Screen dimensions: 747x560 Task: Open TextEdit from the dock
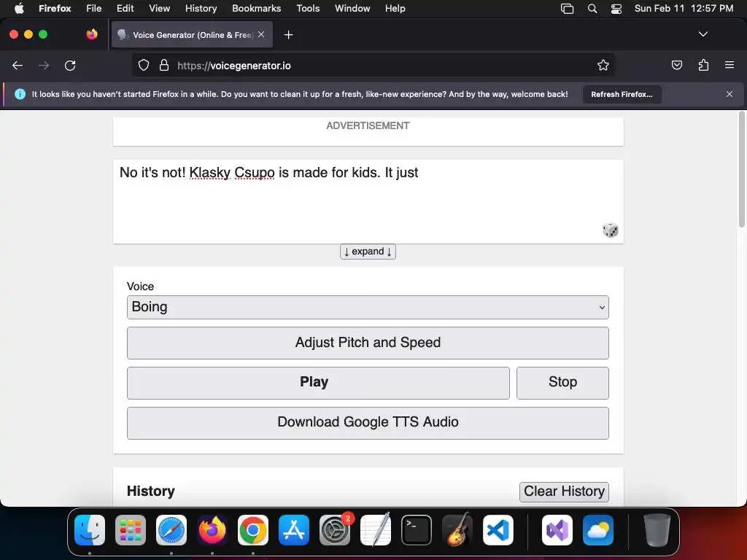click(376, 530)
